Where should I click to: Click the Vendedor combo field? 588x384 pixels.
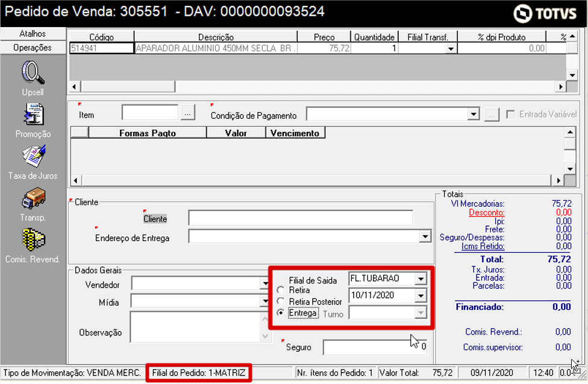click(196, 283)
